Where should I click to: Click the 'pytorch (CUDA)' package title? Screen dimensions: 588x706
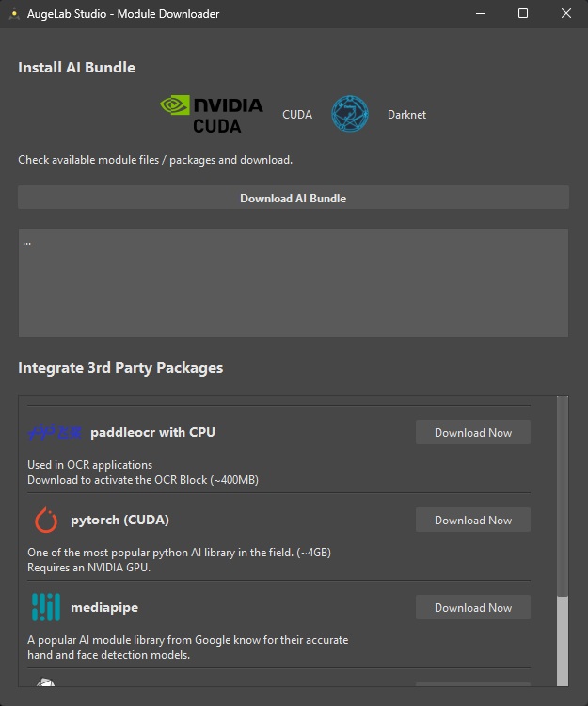[119, 521]
